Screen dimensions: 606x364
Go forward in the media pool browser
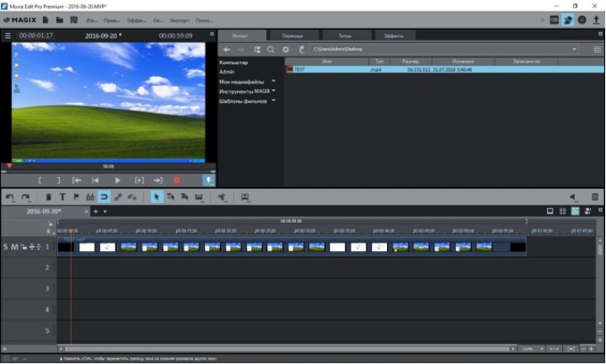241,50
